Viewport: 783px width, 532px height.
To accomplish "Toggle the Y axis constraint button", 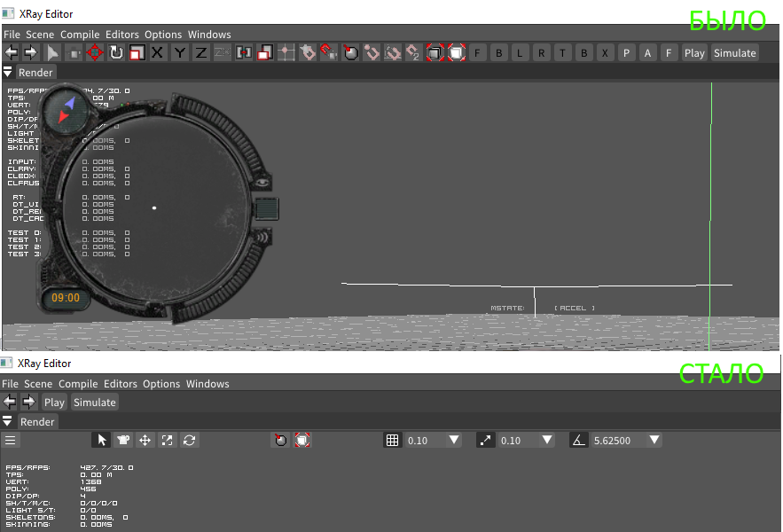I will point(180,53).
